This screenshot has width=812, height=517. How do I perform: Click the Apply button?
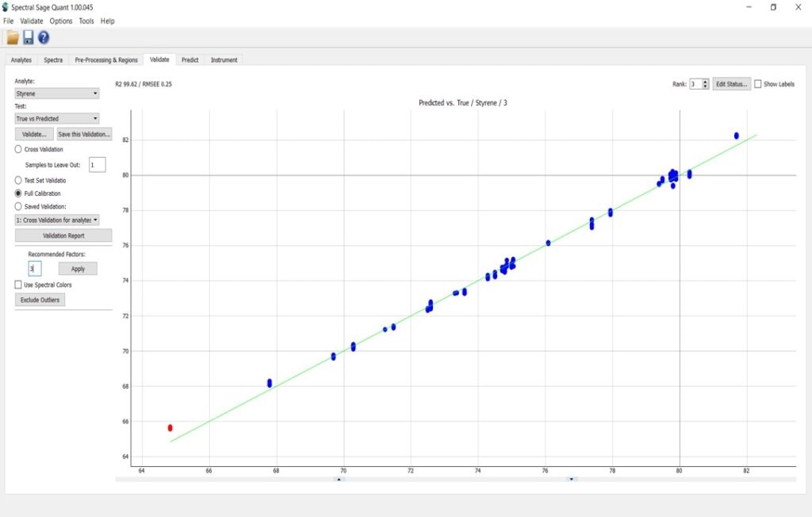(78, 269)
